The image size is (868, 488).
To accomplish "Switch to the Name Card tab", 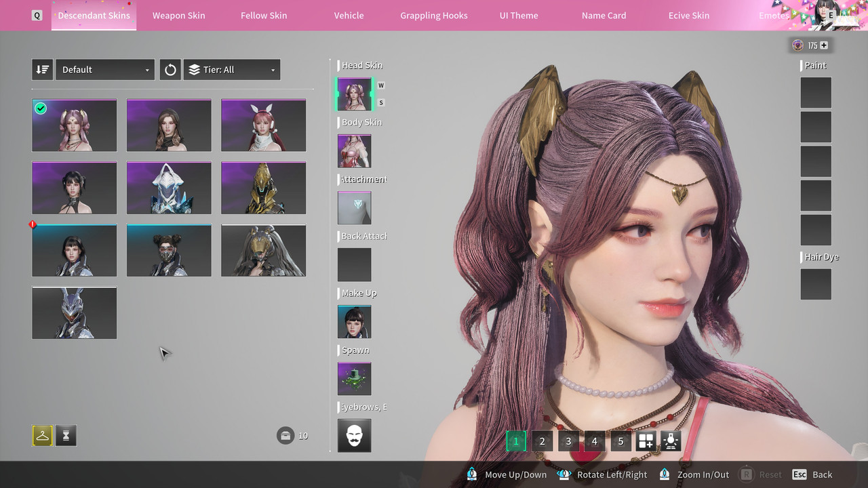I will point(604,15).
